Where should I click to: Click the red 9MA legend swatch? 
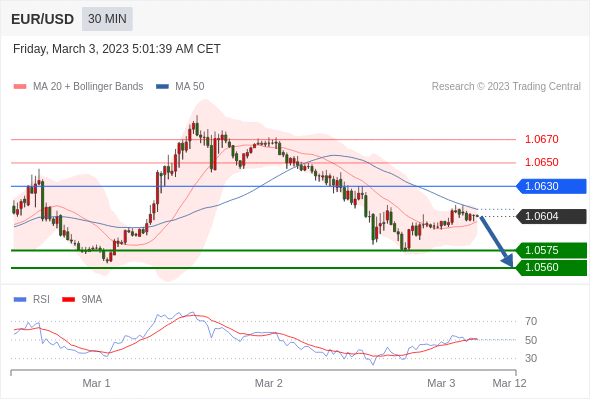(x=68, y=300)
